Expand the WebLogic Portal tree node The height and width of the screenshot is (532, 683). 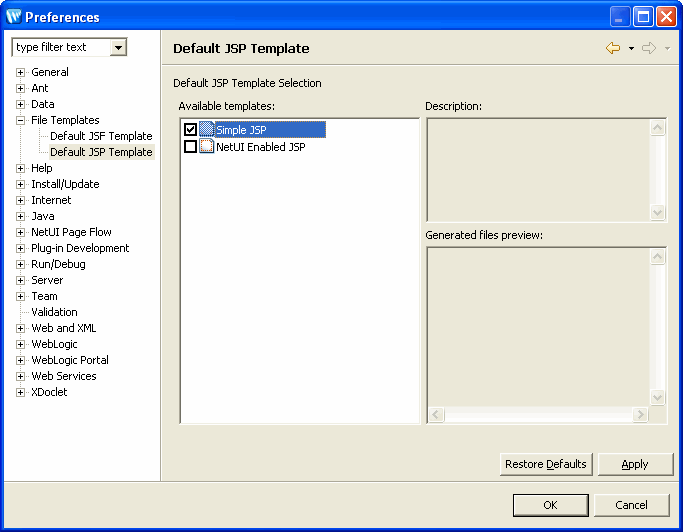click(20, 360)
